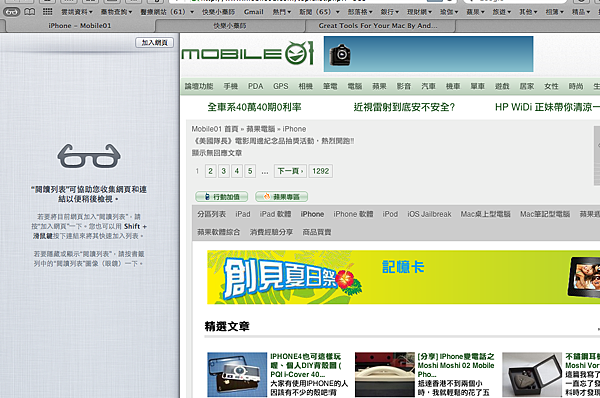The image size is (600, 398).
Task: Switch to the 快樂小藥師 tab
Action: click(230, 26)
